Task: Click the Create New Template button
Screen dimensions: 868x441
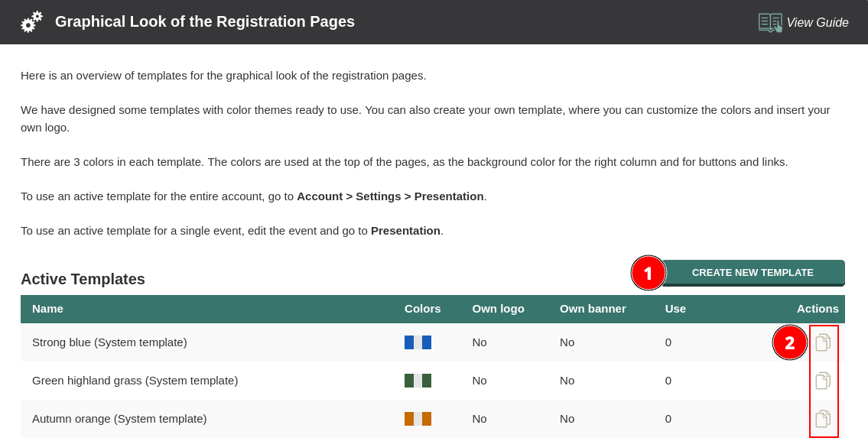Action: (x=753, y=273)
